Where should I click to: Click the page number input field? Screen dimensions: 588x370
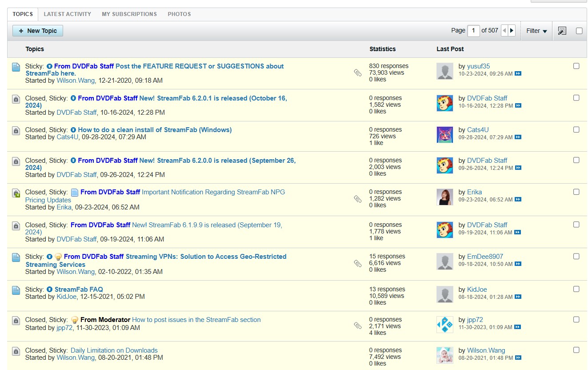473,31
